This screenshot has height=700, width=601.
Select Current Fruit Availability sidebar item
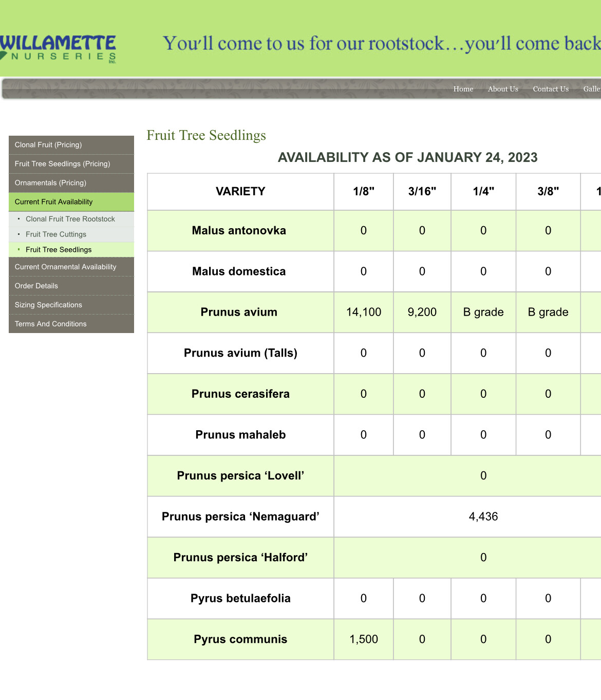pos(71,202)
